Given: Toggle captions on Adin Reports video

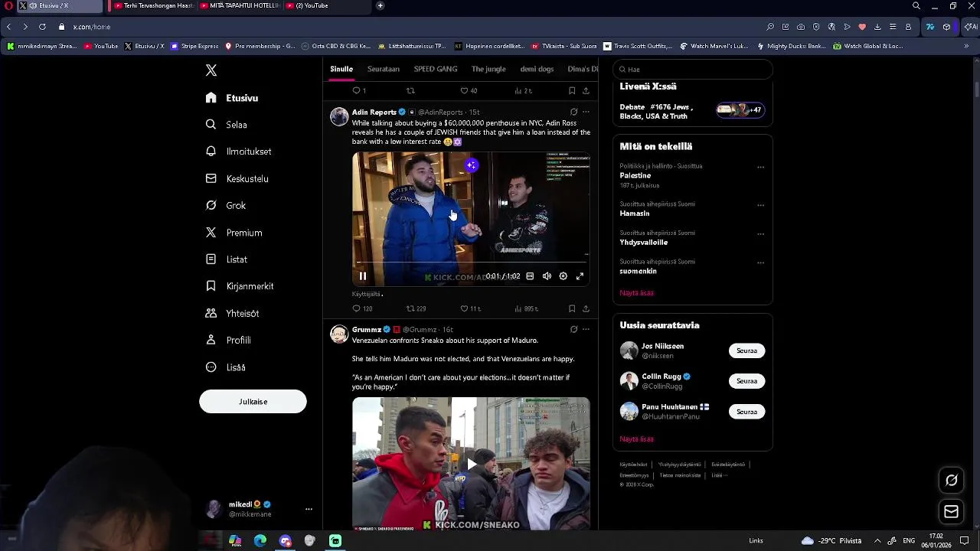Looking at the screenshot, I should click(x=530, y=276).
